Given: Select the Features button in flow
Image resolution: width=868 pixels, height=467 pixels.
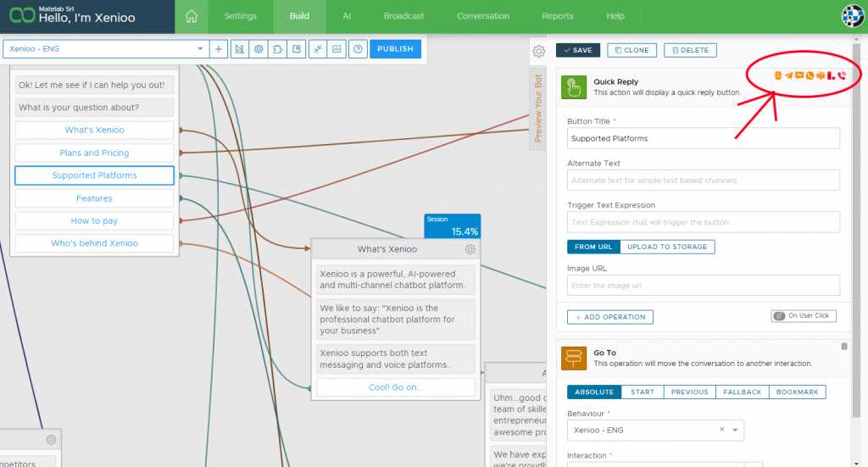Looking at the screenshot, I should (x=94, y=198).
